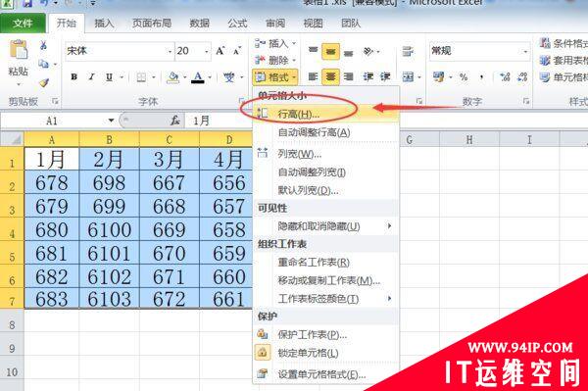
Task: Open the font name 宋体 dropdown
Action: [x=170, y=51]
